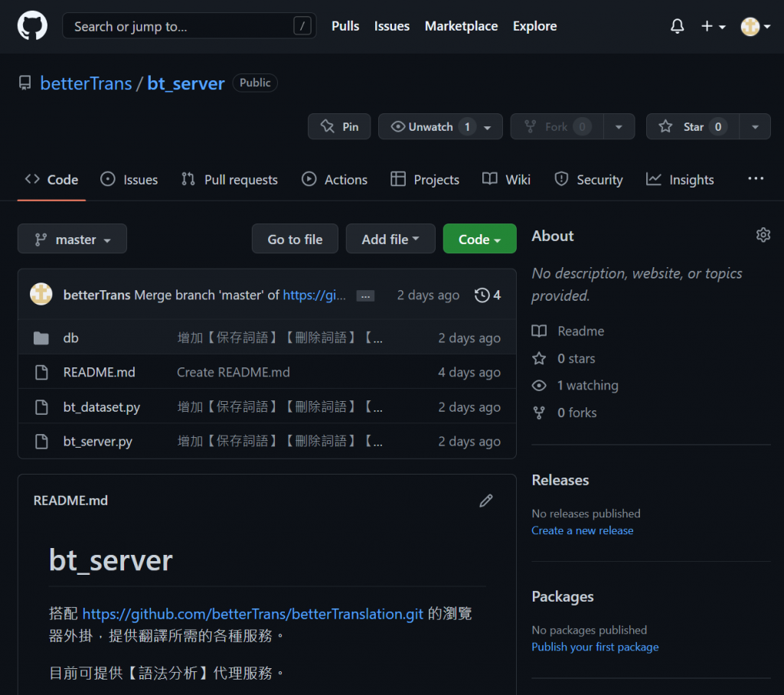Expand the commit message ellipsis button
The image size is (784, 695).
(365, 296)
